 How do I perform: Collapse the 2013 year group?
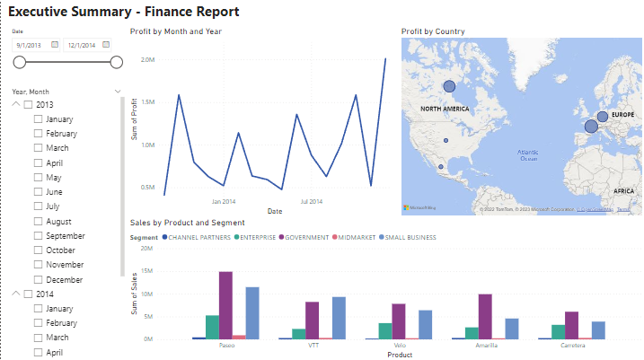[x=16, y=105]
